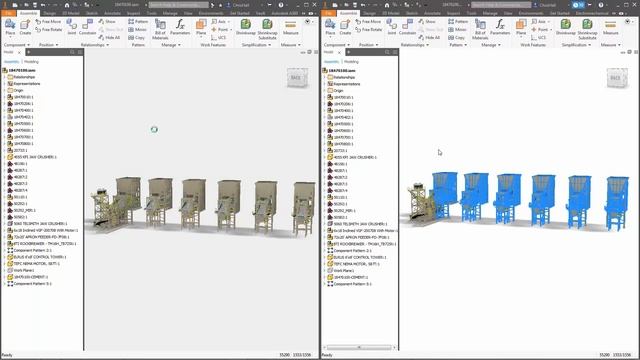Click Plane work feature in left window
640x360 pixels.
[x=201, y=27]
